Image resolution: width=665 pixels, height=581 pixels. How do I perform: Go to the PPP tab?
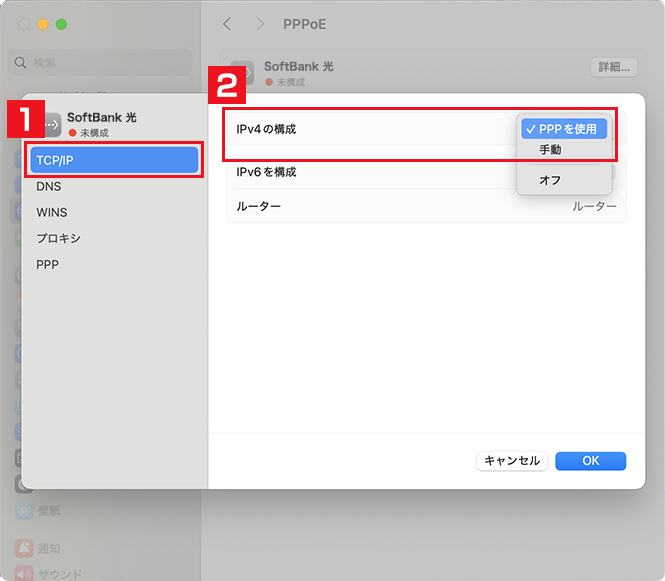[x=47, y=264]
